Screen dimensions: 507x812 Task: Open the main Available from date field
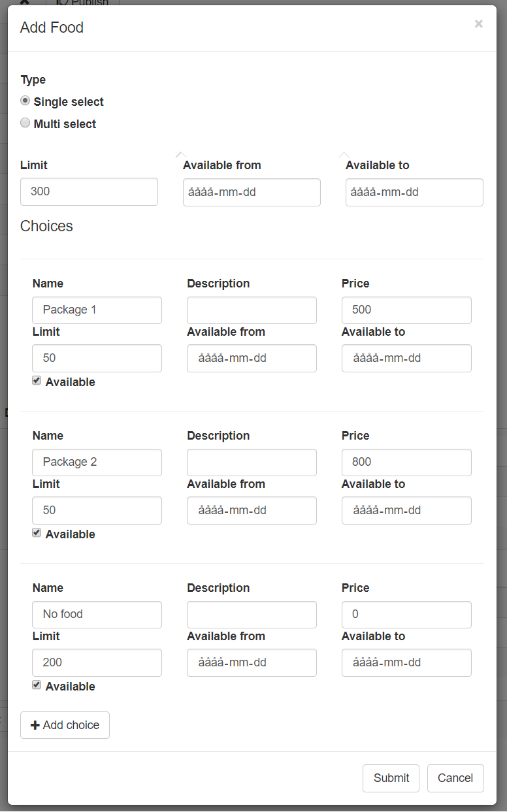(x=252, y=193)
